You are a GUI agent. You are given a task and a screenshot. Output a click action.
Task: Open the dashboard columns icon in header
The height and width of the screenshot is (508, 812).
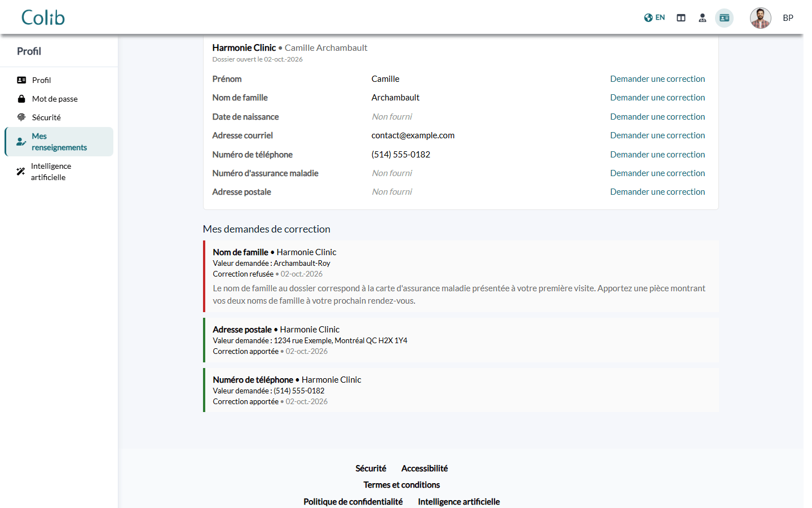coord(681,18)
